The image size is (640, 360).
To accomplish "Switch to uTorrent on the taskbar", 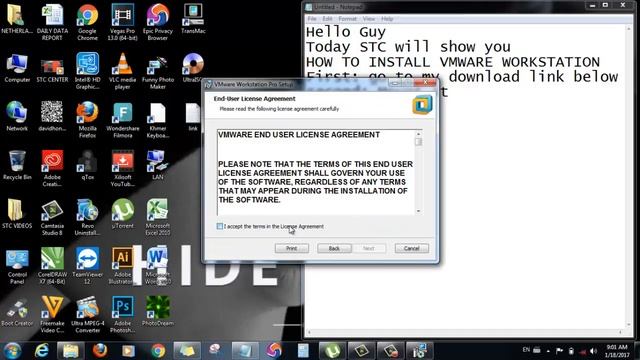I will coord(332,351).
